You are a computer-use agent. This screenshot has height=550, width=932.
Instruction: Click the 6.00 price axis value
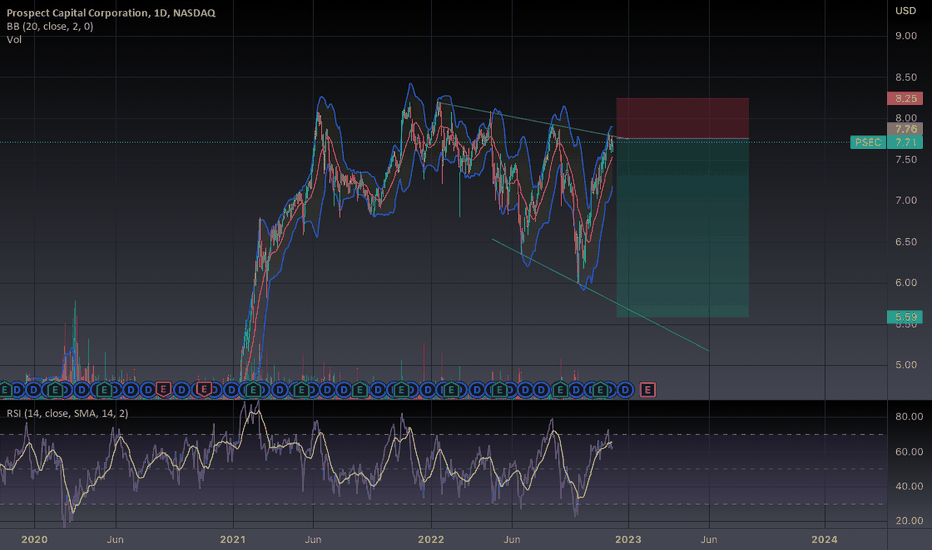(906, 282)
